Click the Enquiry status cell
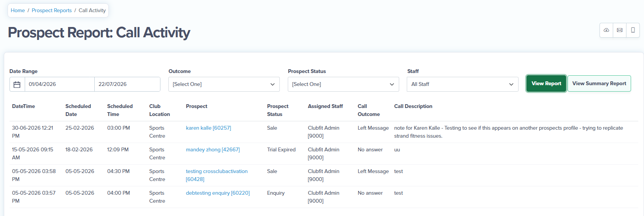The image size is (644, 216). (x=276, y=193)
